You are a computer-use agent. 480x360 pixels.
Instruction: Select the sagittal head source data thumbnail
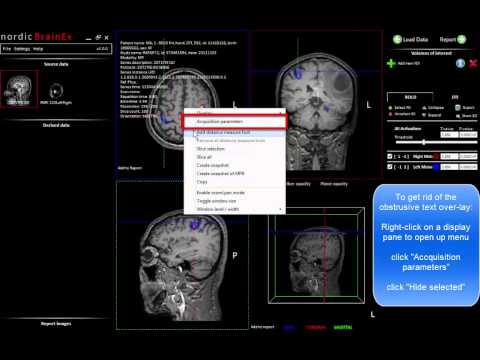(x=19, y=89)
